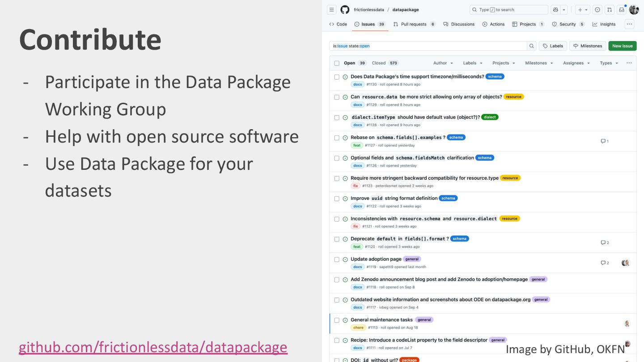644x362 pixels.
Task: Click the green New issue button
Action: [623, 46]
